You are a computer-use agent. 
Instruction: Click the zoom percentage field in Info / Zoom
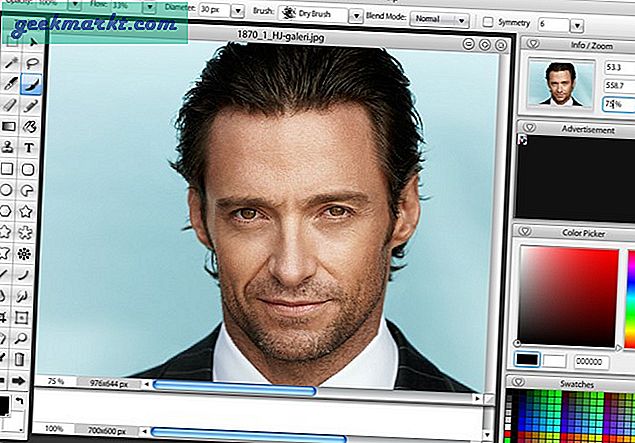618,104
